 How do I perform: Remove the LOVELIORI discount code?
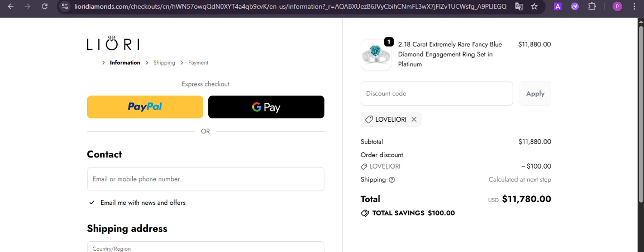414,120
